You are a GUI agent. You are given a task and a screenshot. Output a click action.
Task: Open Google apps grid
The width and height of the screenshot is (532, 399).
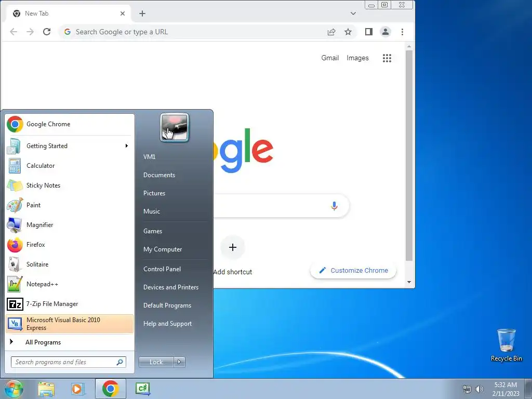[x=387, y=58]
